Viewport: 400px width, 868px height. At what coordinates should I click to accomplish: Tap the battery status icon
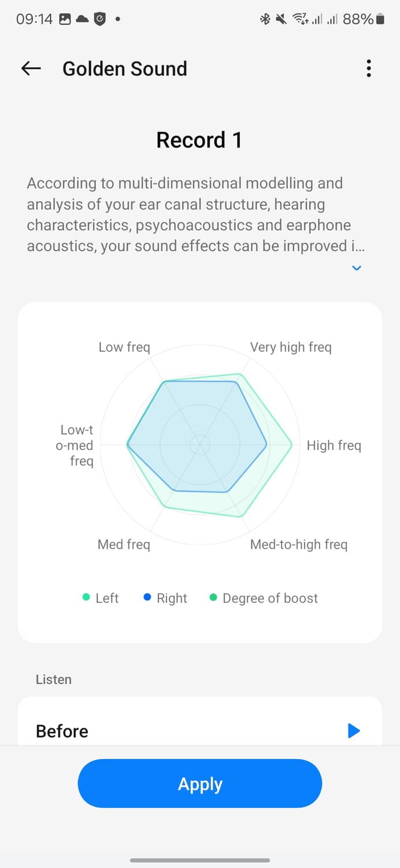point(380,19)
